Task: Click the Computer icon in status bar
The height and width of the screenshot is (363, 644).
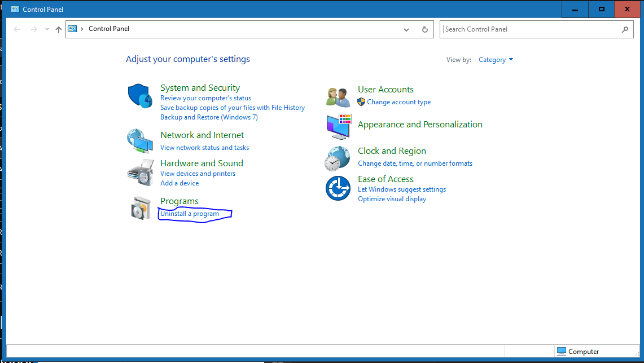Action: [562, 351]
